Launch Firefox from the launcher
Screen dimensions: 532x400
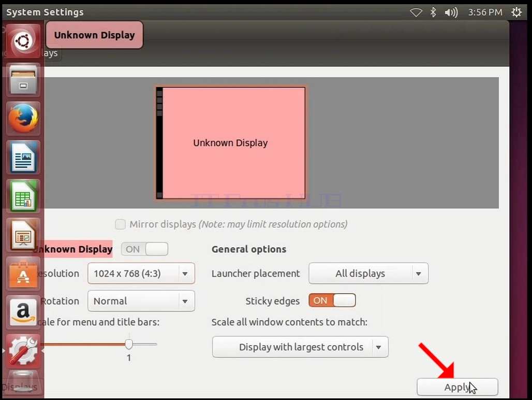coord(23,119)
